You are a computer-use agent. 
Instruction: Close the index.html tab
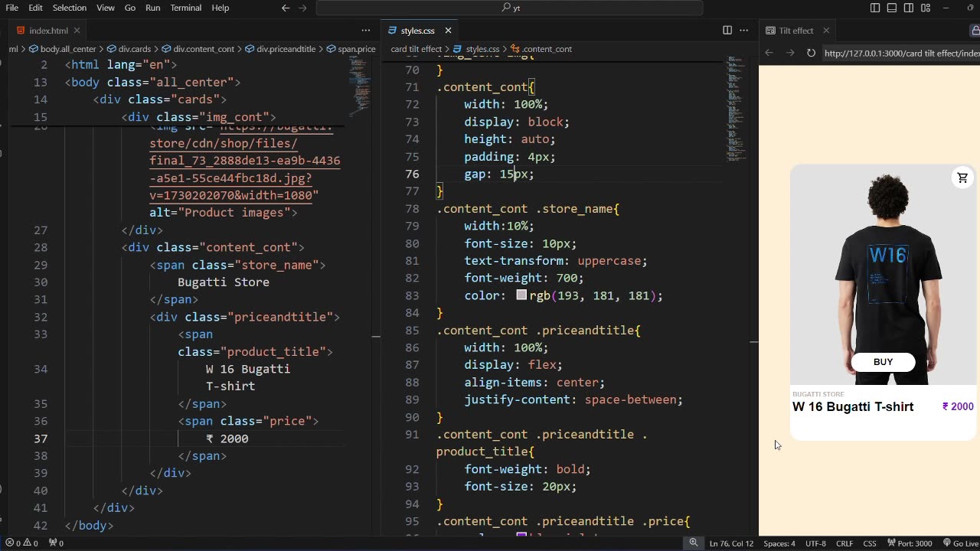coord(77,31)
